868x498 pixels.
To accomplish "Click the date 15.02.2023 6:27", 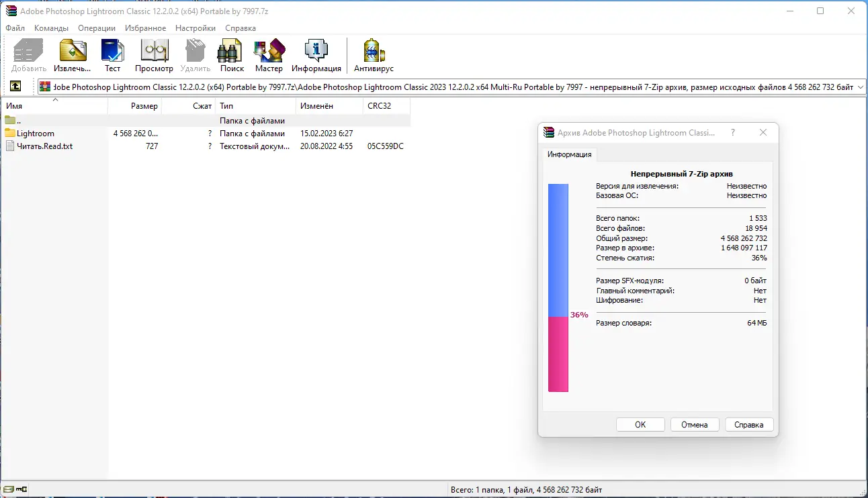I will pos(327,134).
